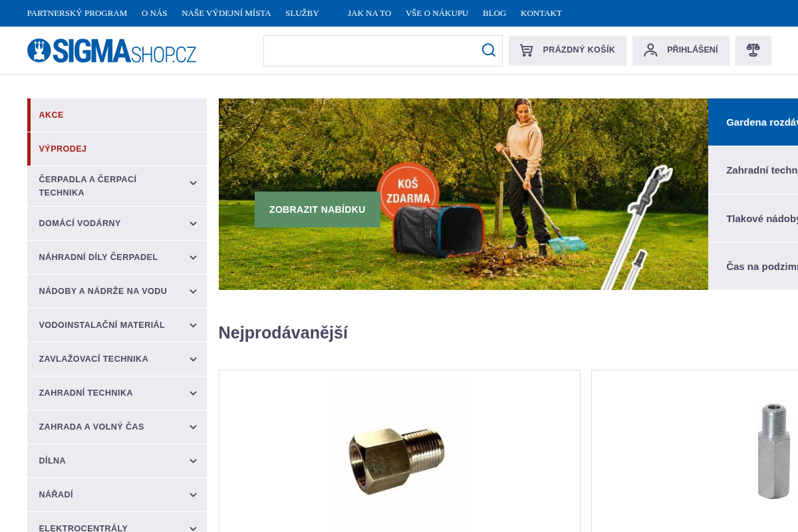Screen dimensions: 798x532
Task: Open the Služby menu item
Action: click(302, 13)
